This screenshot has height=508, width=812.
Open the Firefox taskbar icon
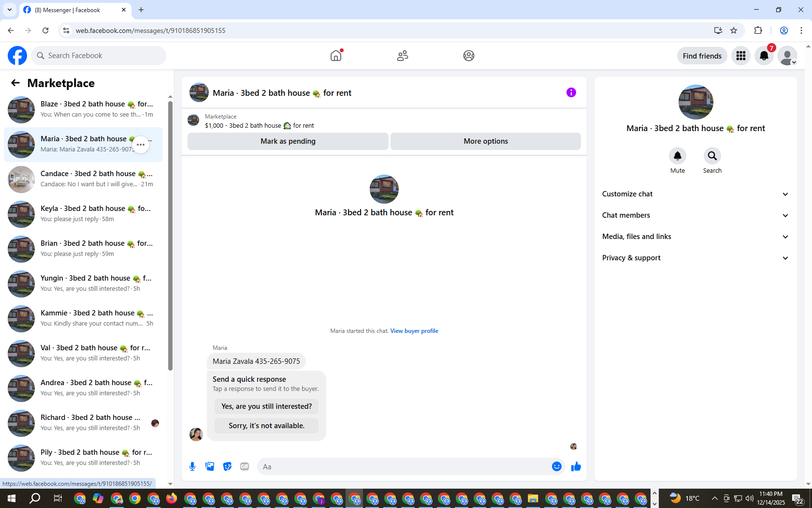point(172,498)
